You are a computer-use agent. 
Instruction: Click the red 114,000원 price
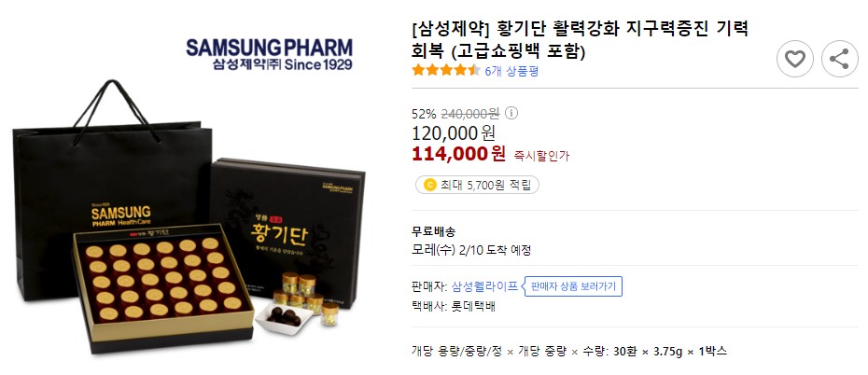pos(458,153)
